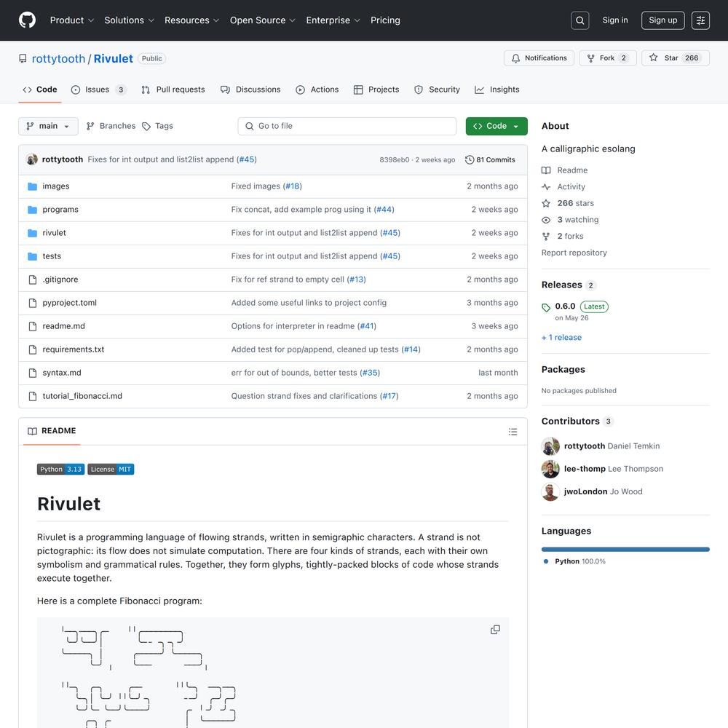
Task: Expand the Open Source menu
Action: point(262,20)
